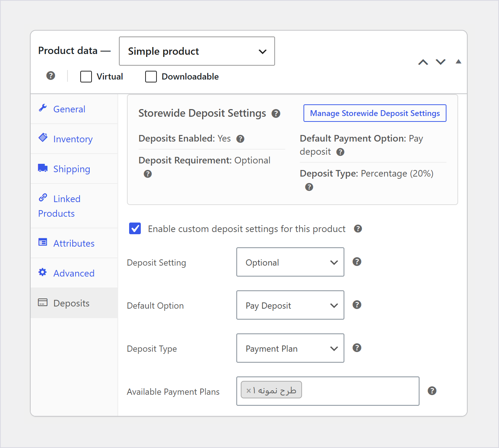Screen dimensions: 499x448
Task: Collapse the Product data panel triangle
Action: [x=459, y=62]
